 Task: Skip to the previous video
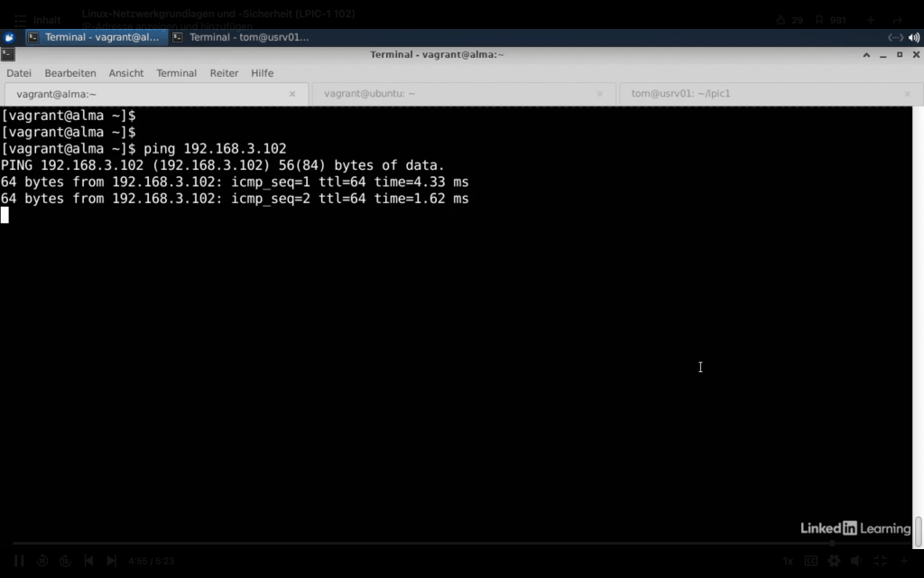[88, 561]
